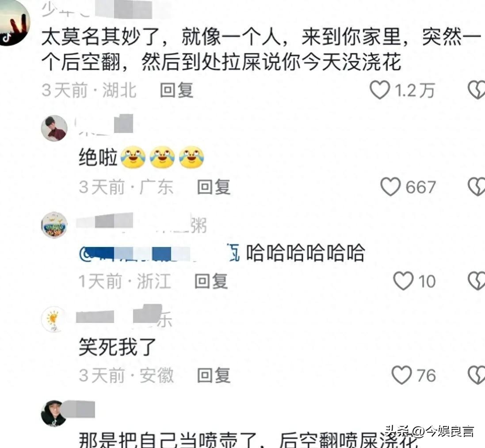Reply to the top comment from 湖北
Viewport: 485px width, 448px height.
176,90
